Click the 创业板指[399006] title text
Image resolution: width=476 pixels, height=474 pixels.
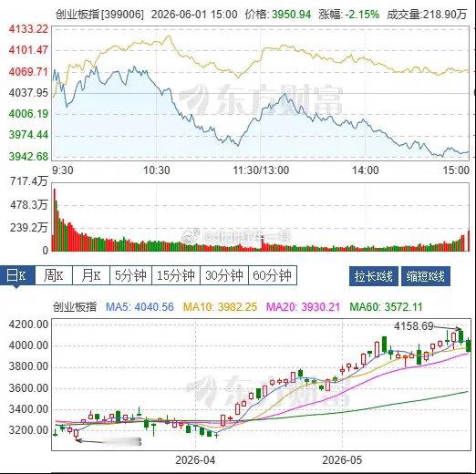tap(99, 15)
